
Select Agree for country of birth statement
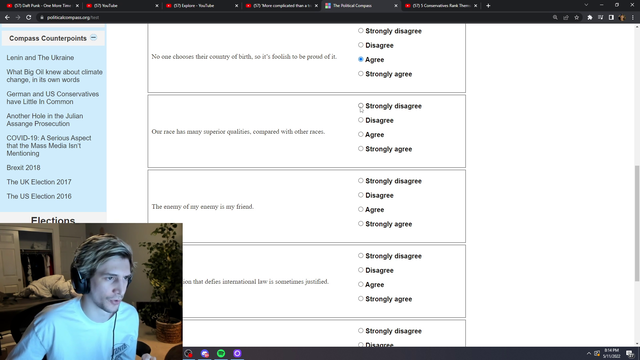360,59
